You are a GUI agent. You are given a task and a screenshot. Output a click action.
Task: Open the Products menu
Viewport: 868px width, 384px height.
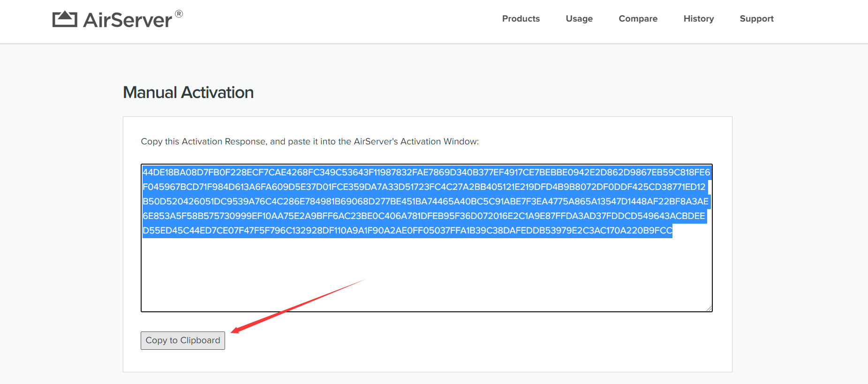point(521,19)
